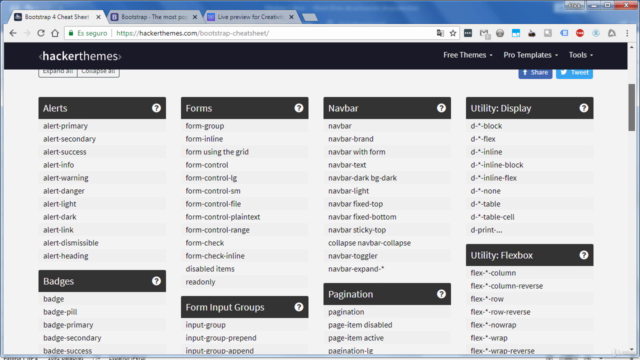Expand the d-*-inline-block item

[x=529, y=165]
